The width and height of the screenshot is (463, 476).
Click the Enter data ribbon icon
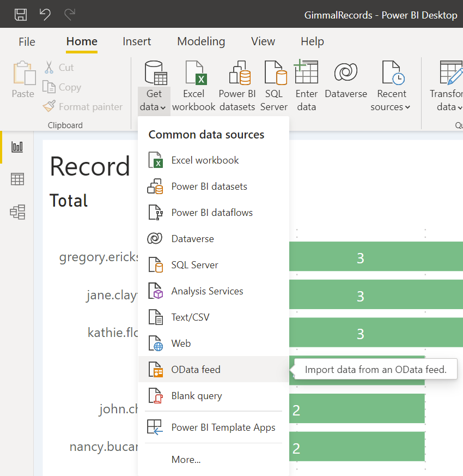[307, 73]
